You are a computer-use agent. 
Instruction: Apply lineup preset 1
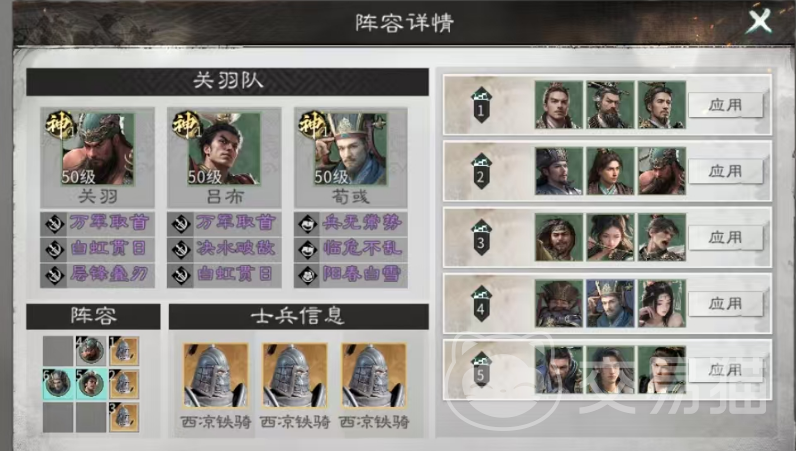point(725,105)
